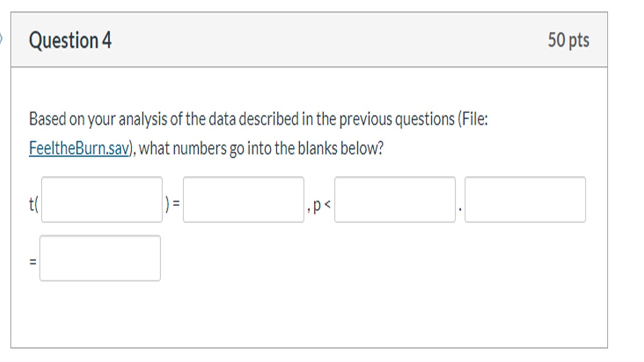This screenshot has width=644, height=362.
Task: Click the ", p <" label
Action: point(319,205)
